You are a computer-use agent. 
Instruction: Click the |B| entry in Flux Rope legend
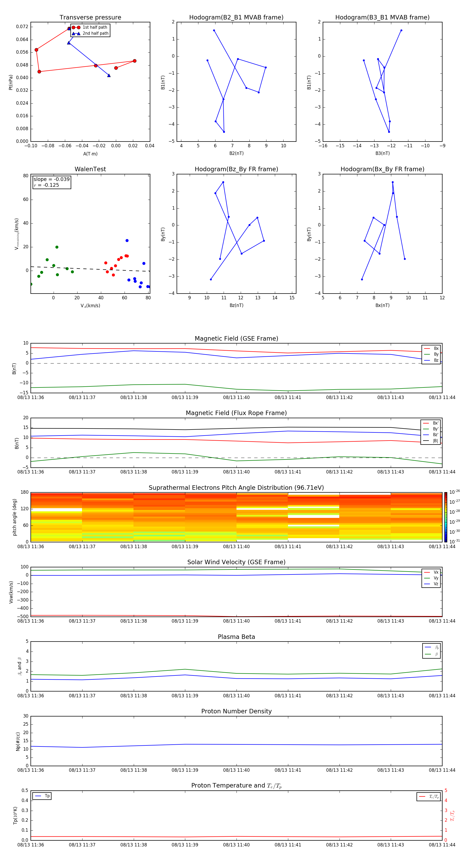pyautogui.click(x=431, y=441)
